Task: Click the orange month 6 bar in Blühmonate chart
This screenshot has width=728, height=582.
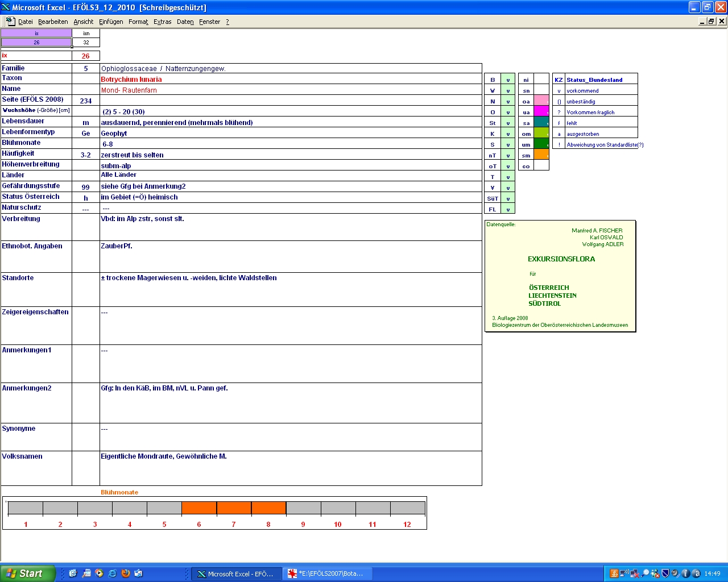Action: (199, 508)
